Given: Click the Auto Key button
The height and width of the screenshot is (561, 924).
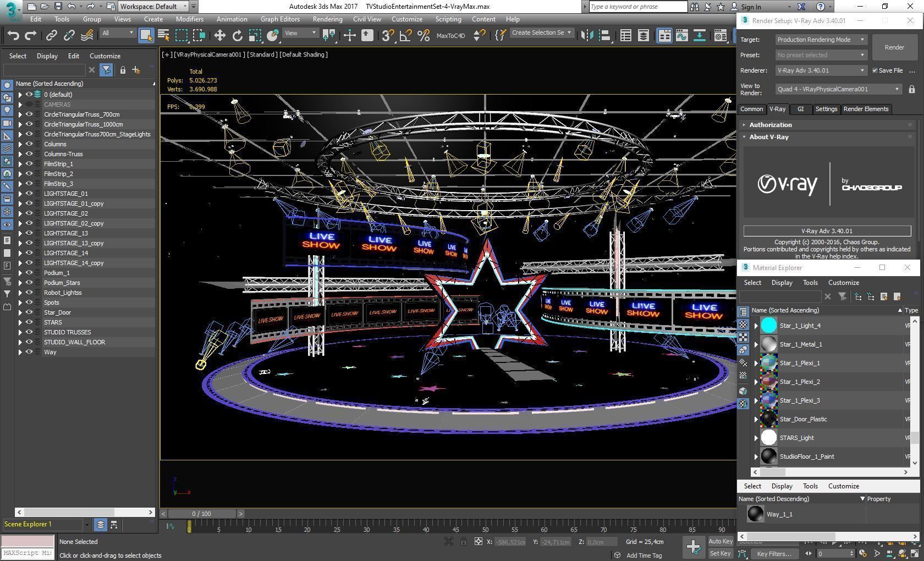Looking at the screenshot, I should click(720, 541).
